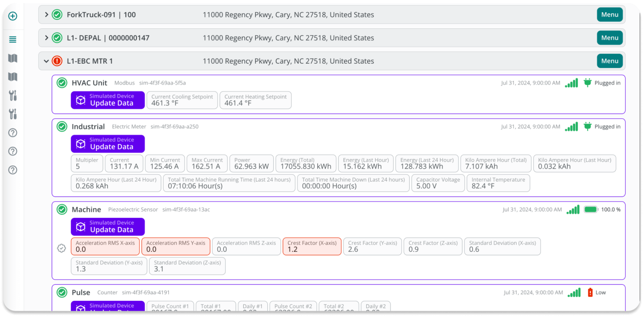Open the first map icon in sidebar
The width and height of the screenshot is (644, 316).
click(x=13, y=58)
